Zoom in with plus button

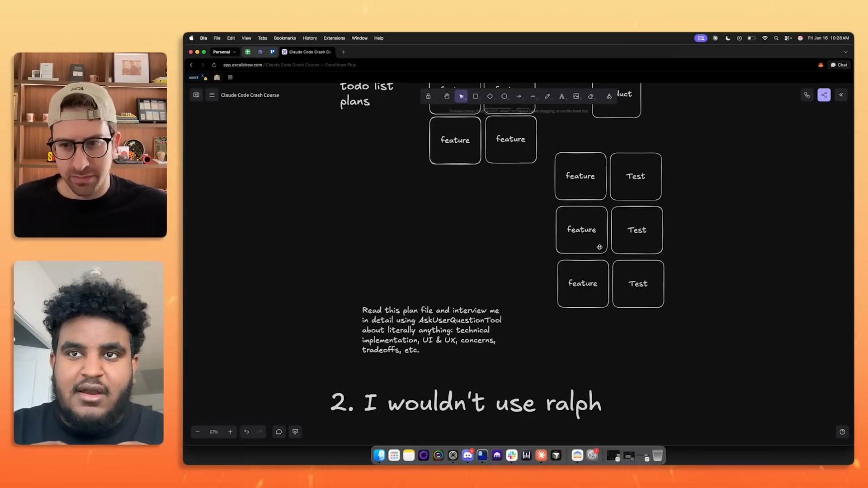pyautogui.click(x=230, y=432)
